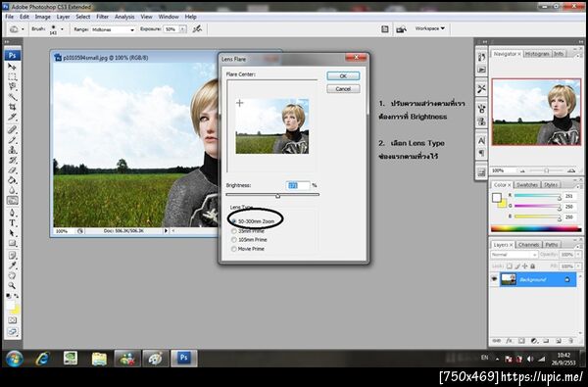Click OK in Lens Flare dialog
The width and height of the screenshot is (588, 387).
[343, 75]
